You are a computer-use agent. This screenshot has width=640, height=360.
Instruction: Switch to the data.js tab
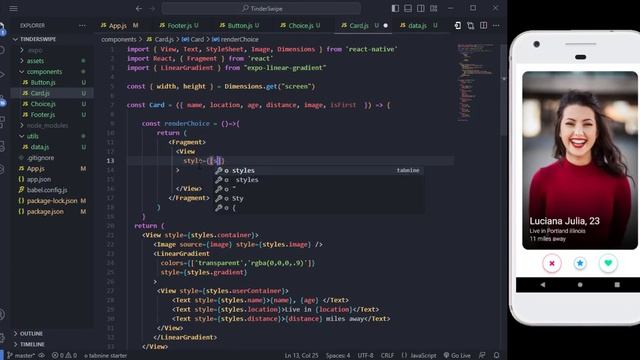tap(417, 25)
